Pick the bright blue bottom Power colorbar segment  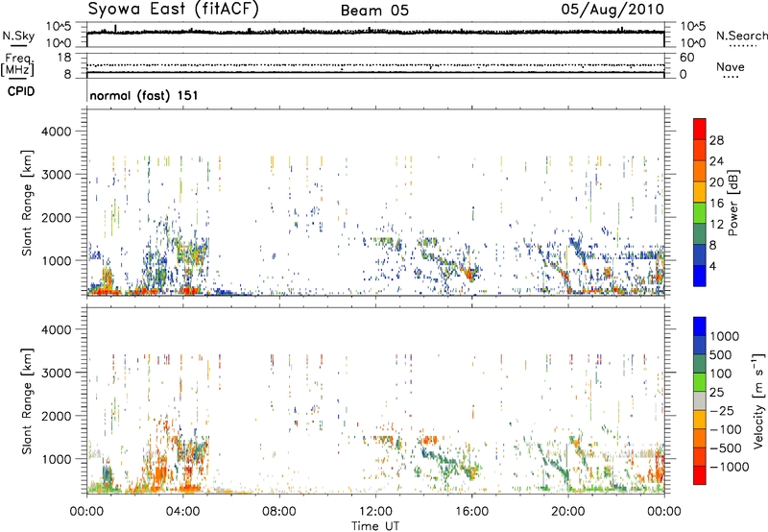(700, 277)
